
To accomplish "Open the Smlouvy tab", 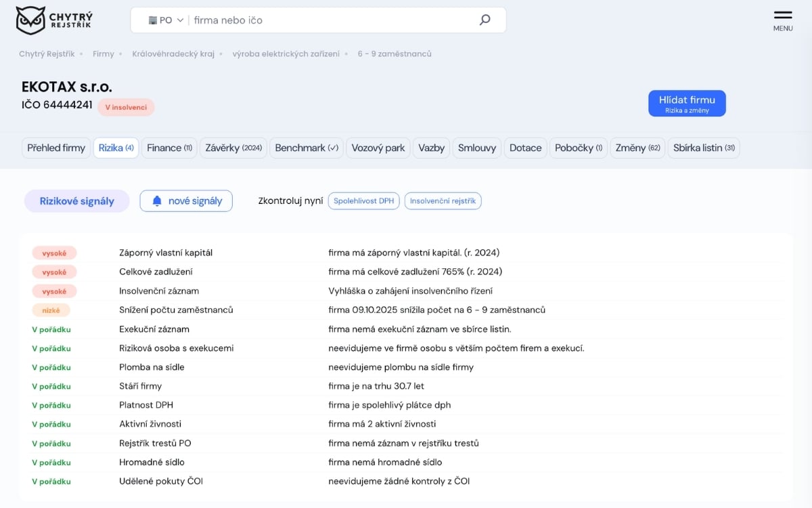I will pyautogui.click(x=477, y=148).
